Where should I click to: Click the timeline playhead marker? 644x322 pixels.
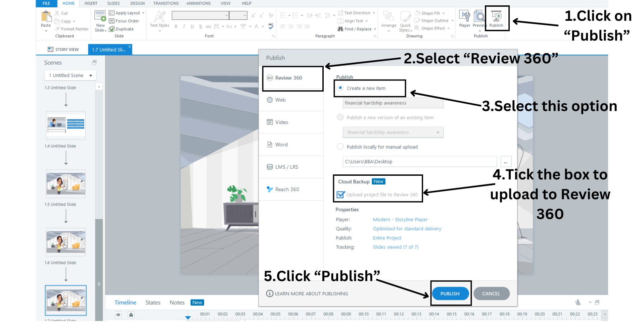pyautogui.click(x=188, y=317)
